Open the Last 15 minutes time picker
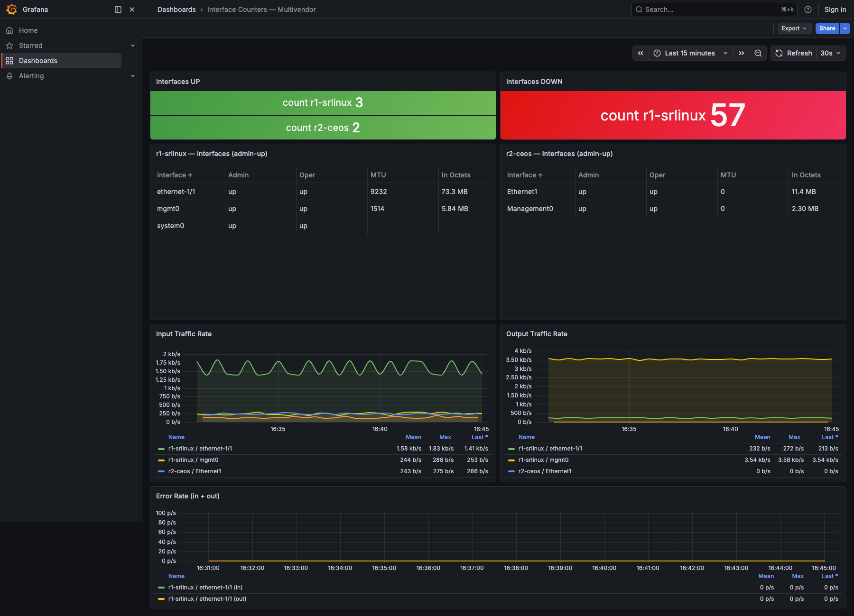Screen dimensions: 854x616 (691, 53)
